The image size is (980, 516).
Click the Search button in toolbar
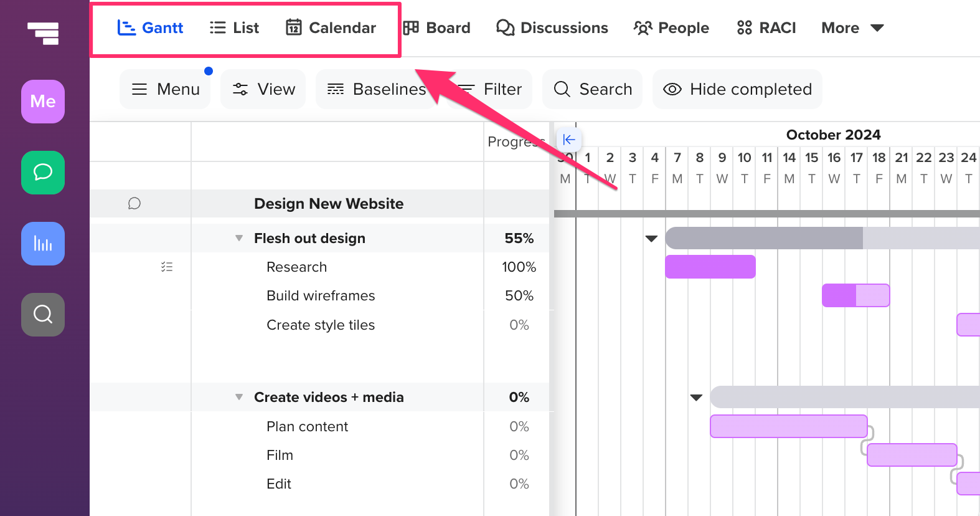pos(592,89)
